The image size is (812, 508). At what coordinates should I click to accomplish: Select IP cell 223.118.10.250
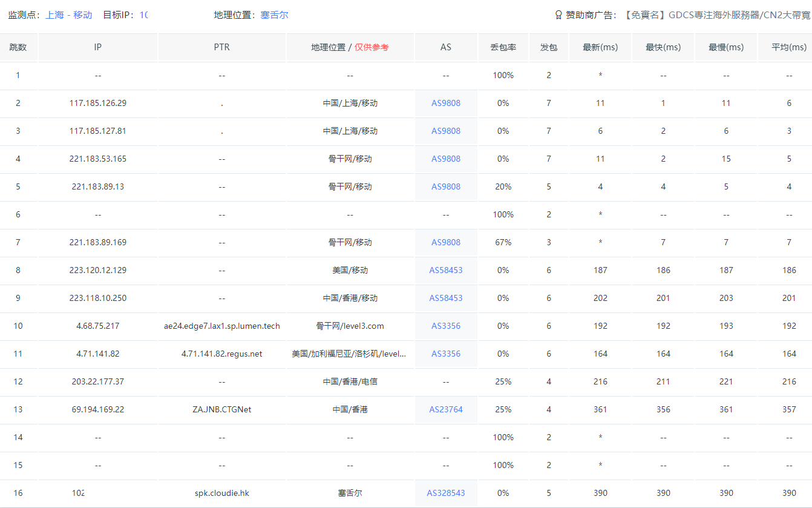pos(98,298)
